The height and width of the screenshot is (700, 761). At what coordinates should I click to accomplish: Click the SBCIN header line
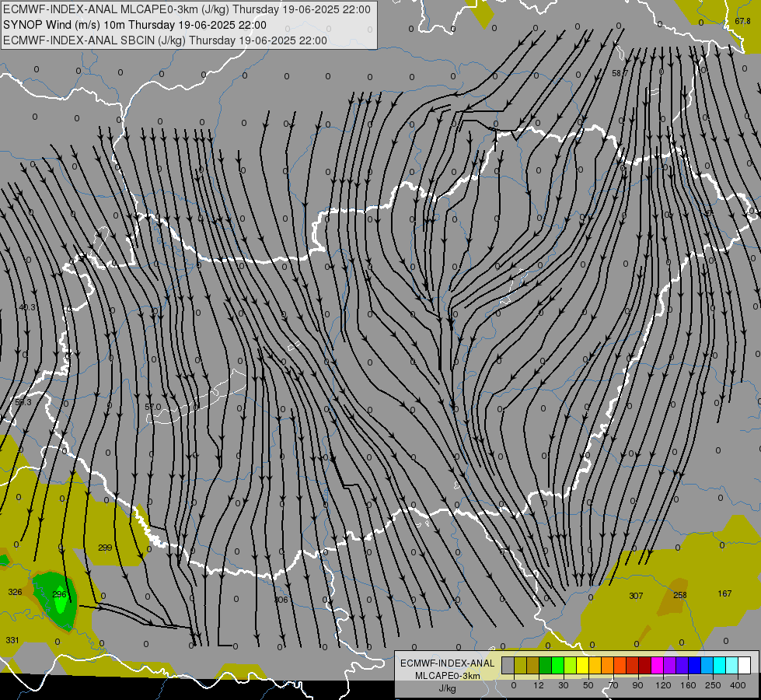[165, 40]
